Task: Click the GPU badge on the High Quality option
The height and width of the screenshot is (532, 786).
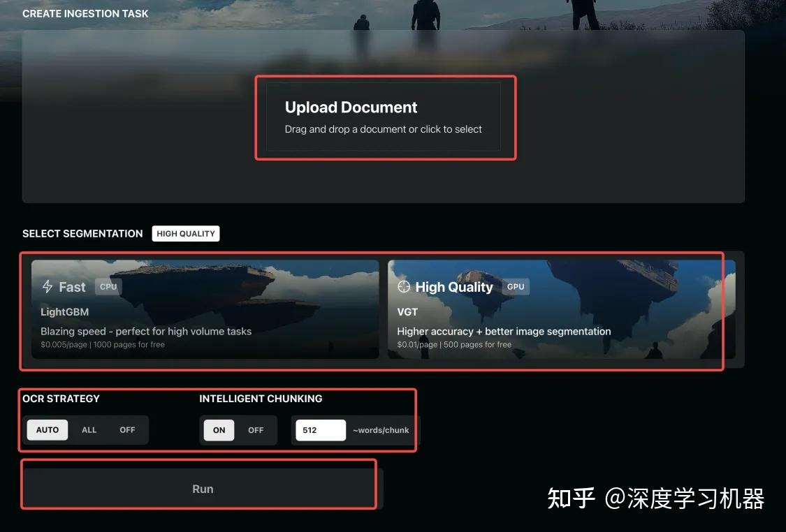Action: 515,286
